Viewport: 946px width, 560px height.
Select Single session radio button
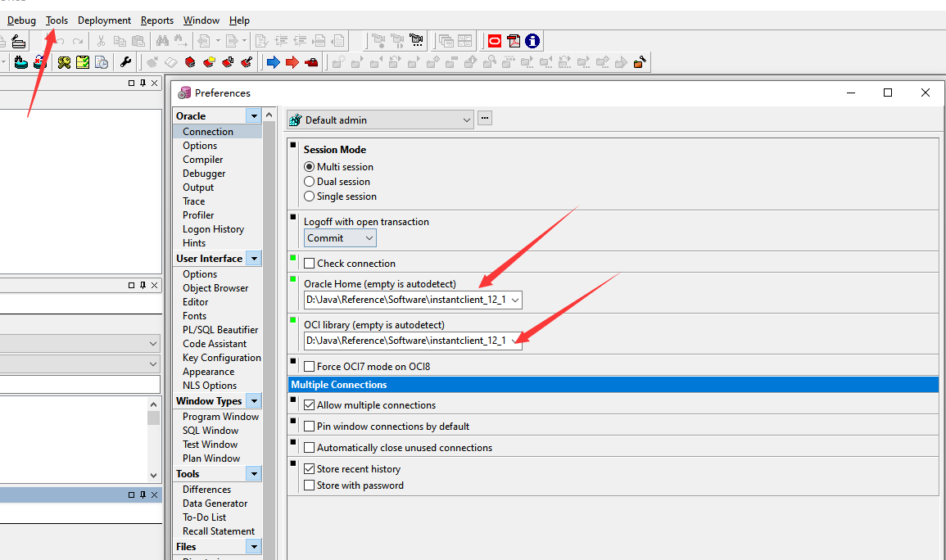309,196
